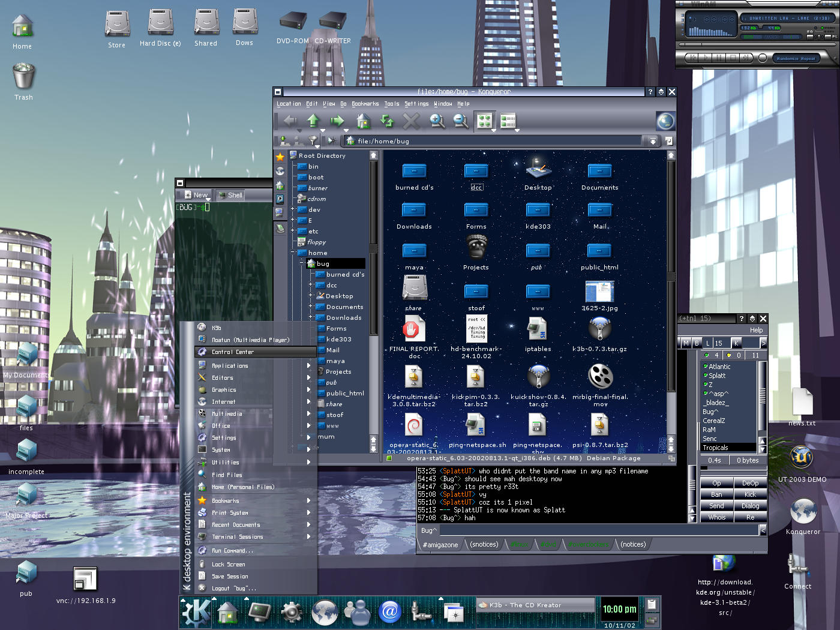840x630 pixels.
Task: Click the Back arrow in Konqueror toolbar
Action: [x=290, y=121]
